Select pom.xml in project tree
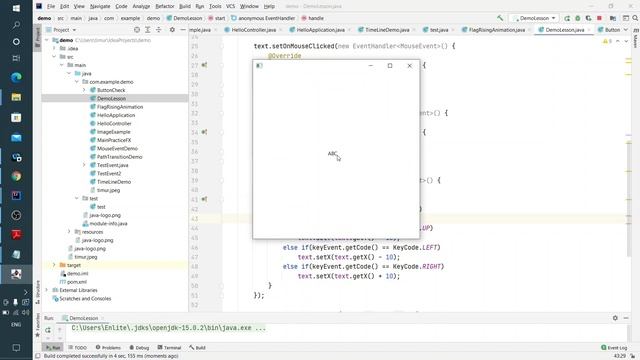Image resolution: width=640 pixels, height=360 pixels. point(77,282)
